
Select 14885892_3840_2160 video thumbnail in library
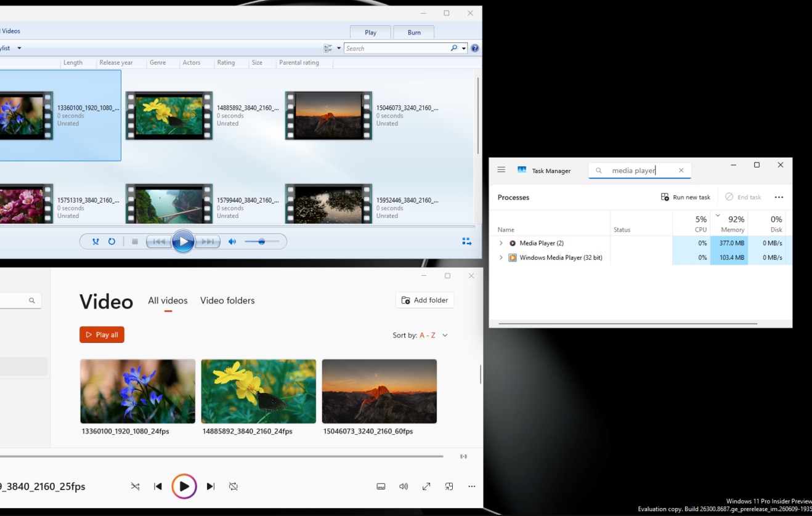tap(169, 115)
